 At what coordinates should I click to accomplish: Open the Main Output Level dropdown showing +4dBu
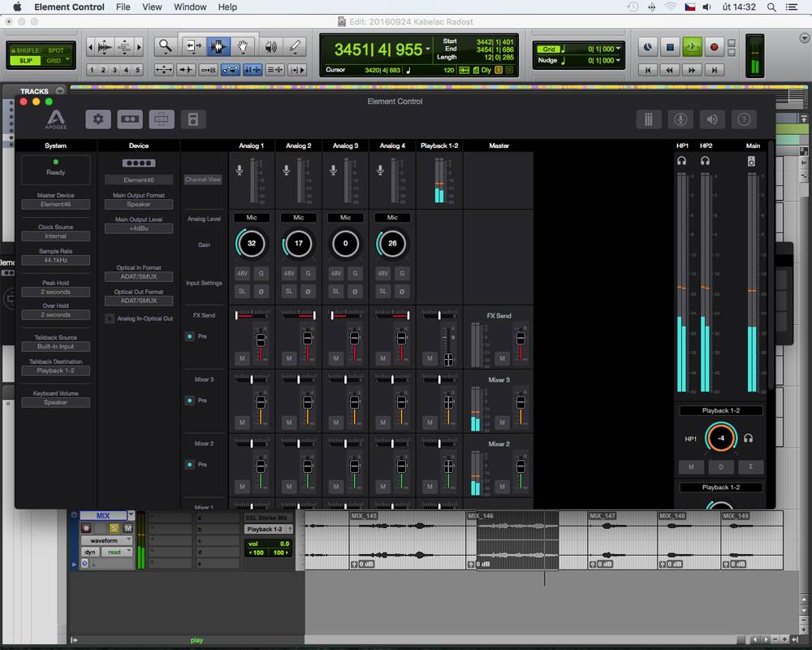tap(139, 228)
